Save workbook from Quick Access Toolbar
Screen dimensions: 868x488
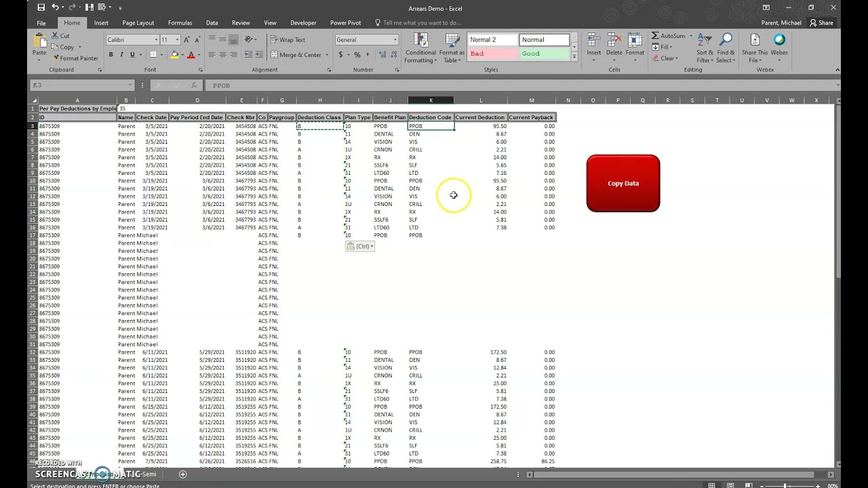(x=41, y=7)
